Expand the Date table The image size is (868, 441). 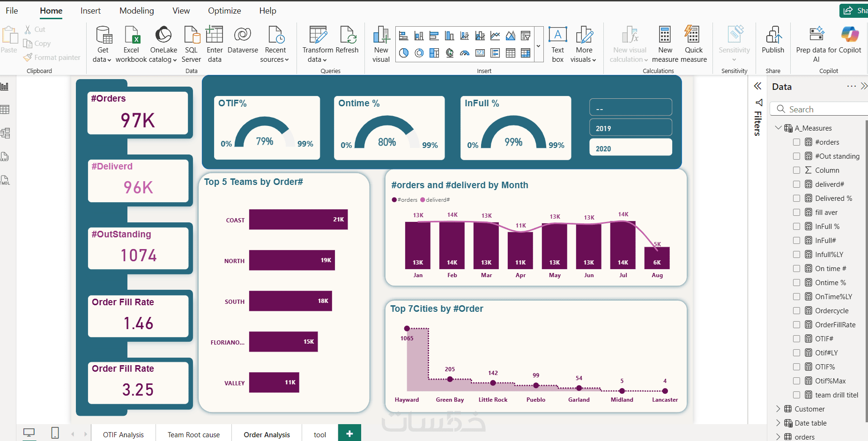tap(778, 423)
